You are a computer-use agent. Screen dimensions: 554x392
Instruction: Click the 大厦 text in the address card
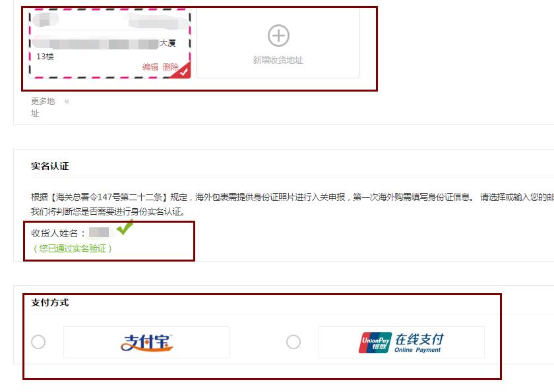(x=168, y=43)
